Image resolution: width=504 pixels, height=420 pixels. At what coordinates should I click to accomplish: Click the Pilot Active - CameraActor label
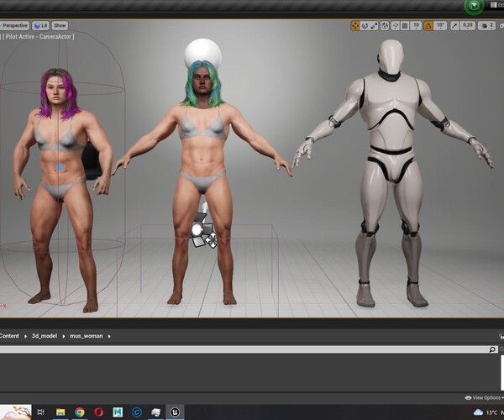pos(39,37)
